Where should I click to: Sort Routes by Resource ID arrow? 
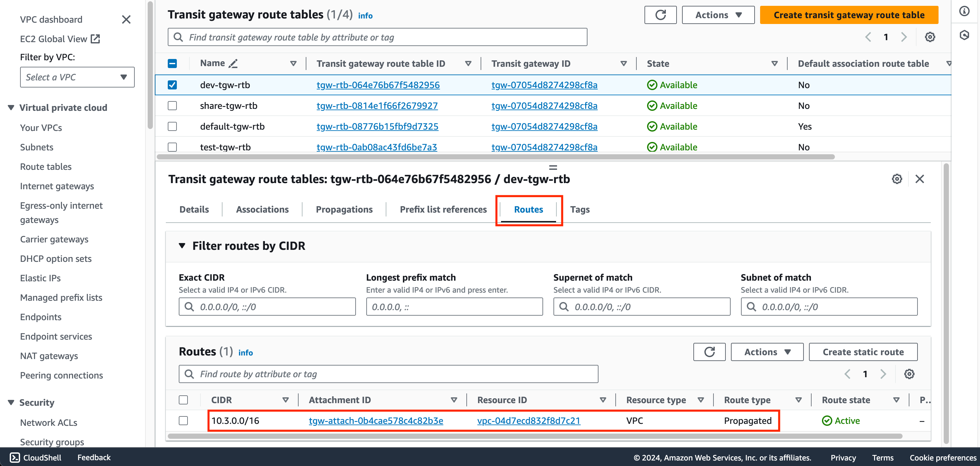[x=603, y=400]
